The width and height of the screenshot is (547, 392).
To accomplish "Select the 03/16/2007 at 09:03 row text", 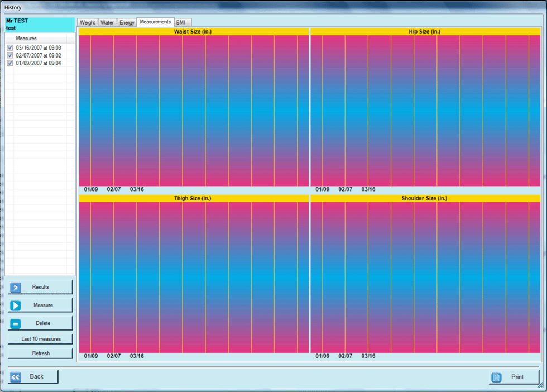I will (39, 48).
